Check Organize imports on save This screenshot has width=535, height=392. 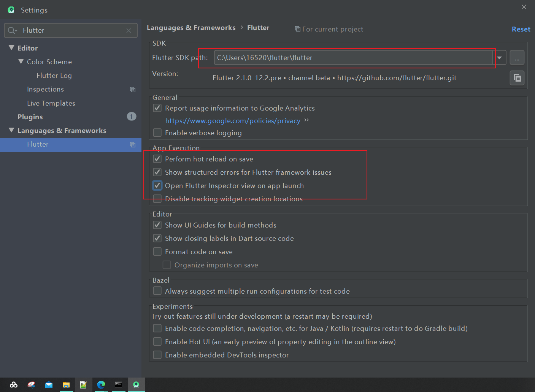coord(167,265)
